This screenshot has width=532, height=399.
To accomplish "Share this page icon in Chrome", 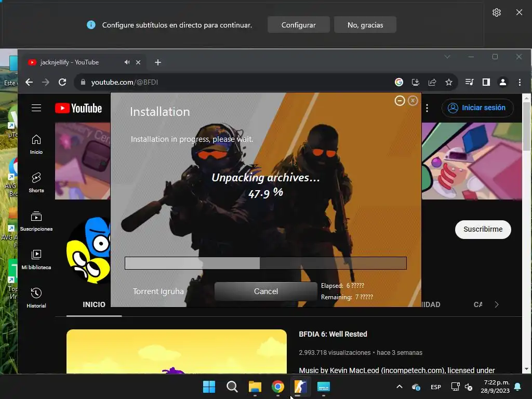I will 432,82.
